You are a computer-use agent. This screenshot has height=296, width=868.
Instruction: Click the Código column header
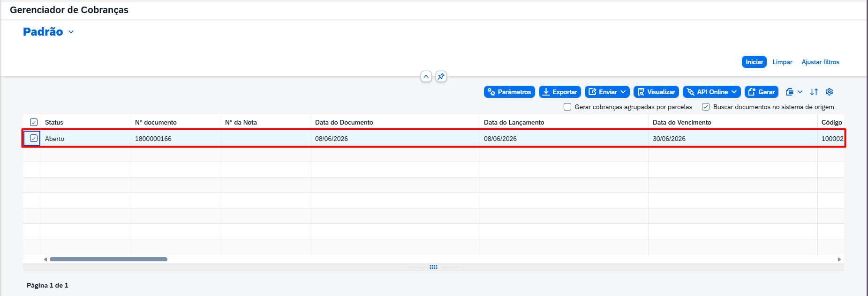pos(831,122)
